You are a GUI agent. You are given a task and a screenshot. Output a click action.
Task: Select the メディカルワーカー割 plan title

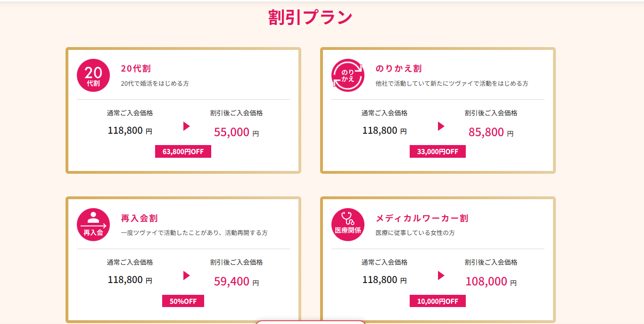pyautogui.click(x=422, y=219)
